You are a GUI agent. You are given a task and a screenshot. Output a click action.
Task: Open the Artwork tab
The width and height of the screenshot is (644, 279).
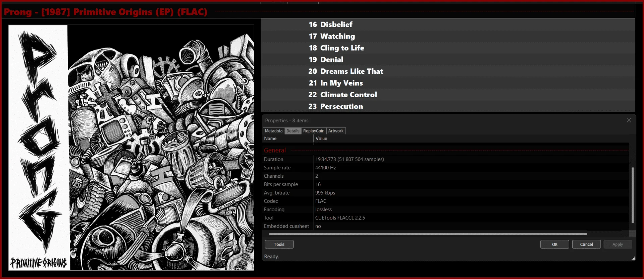point(336,131)
